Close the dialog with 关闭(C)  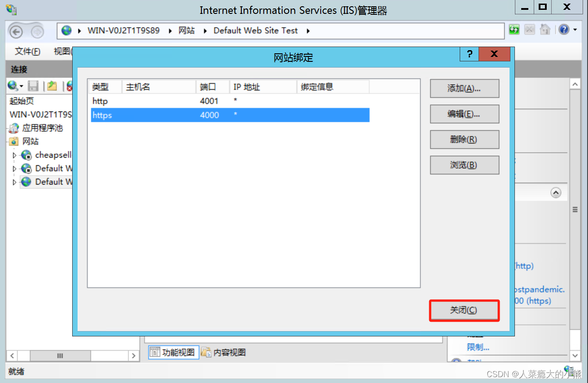coord(465,310)
